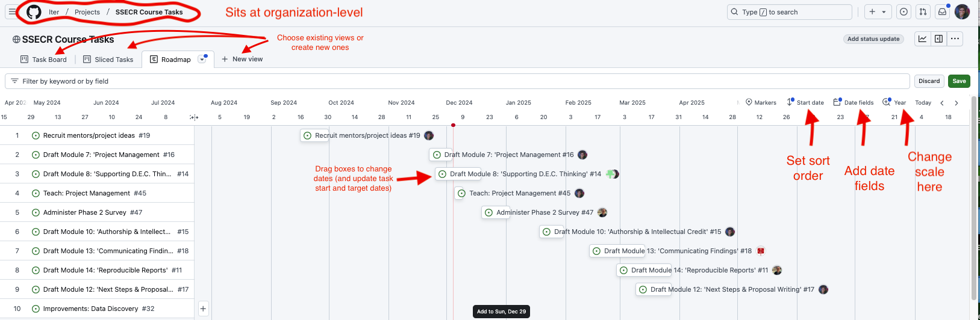The image size is (980, 320).
Task: Select 'Teach: Project Management #45' roadmap bar
Action: (x=459, y=193)
